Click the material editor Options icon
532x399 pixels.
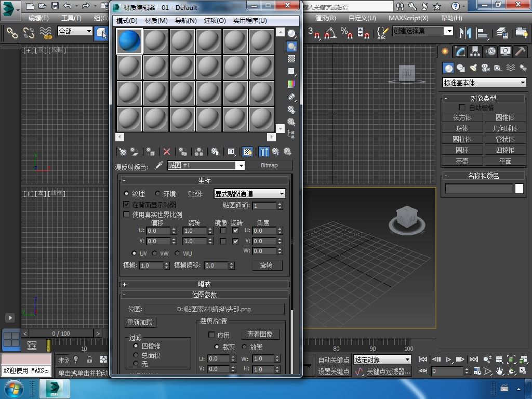click(x=291, y=110)
